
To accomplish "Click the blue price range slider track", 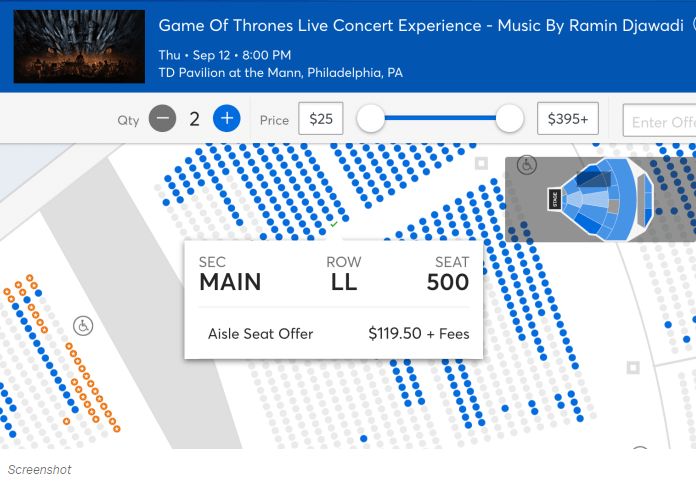I will click(440, 118).
